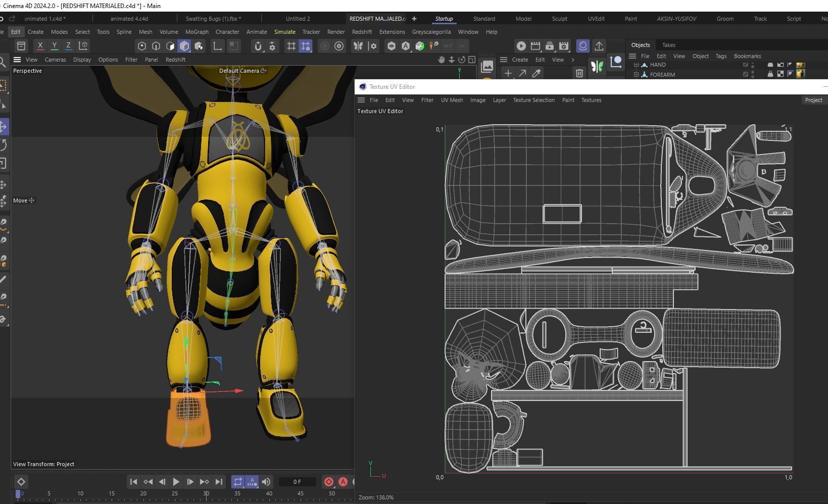828x504 pixels.
Task: Click the material eyedropper icon
Action: [x=537, y=73]
